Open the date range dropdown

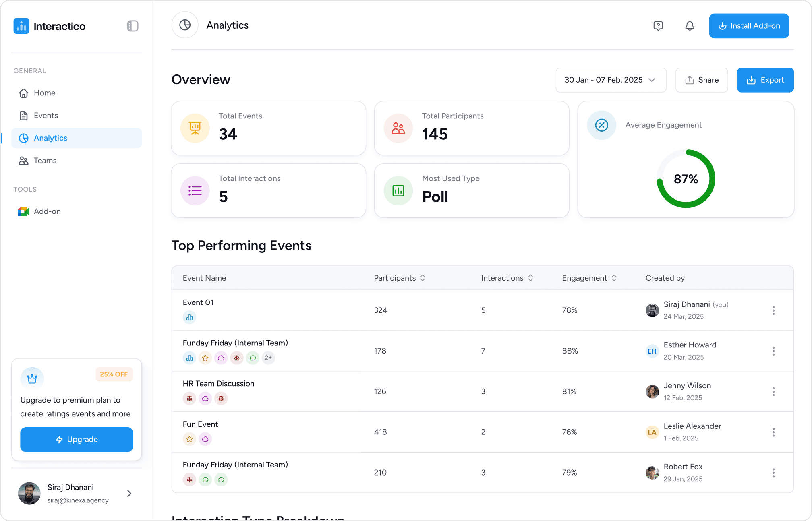pos(611,80)
